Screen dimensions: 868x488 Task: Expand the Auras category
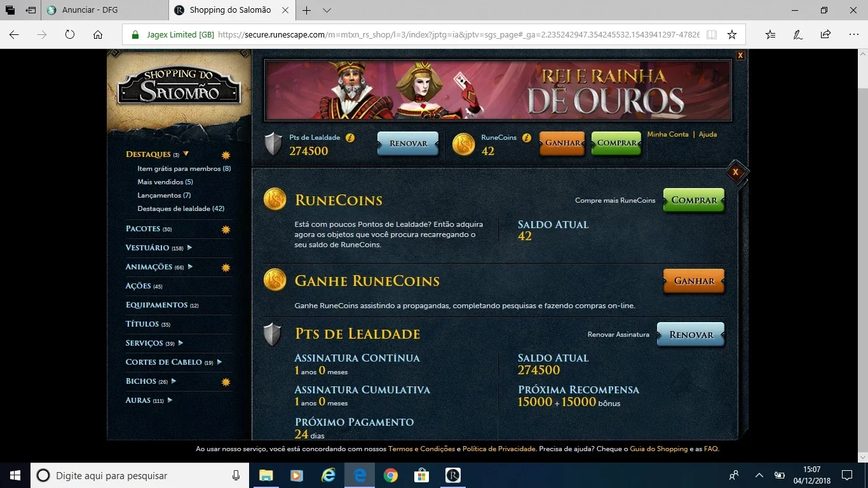point(170,400)
